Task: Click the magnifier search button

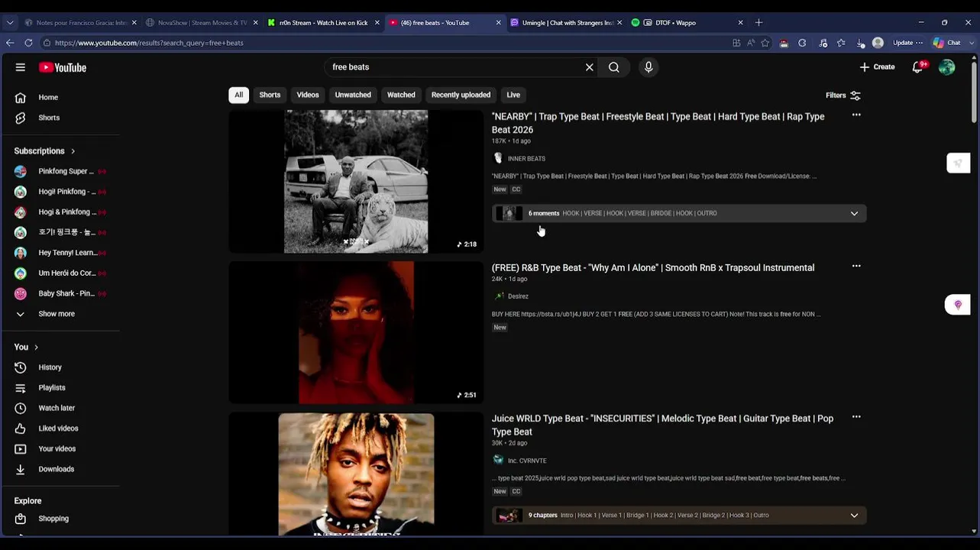Action: click(614, 67)
